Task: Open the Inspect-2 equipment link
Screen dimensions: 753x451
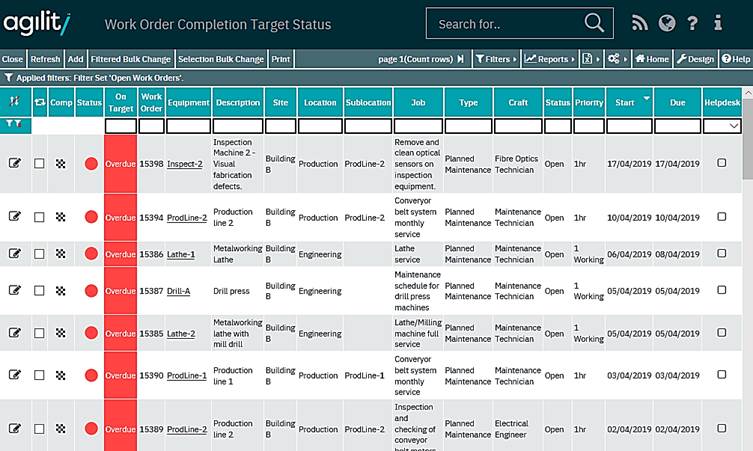Action: (185, 163)
